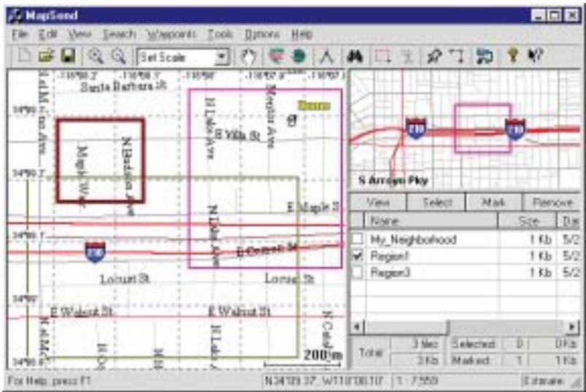Click the pink rectangle in overview map
The width and height of the screenshot is (586, 392).
click(483, 128)
